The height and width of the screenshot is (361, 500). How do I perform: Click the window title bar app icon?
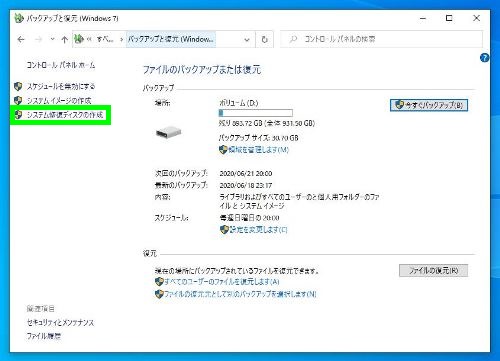[x=19, y=18]
